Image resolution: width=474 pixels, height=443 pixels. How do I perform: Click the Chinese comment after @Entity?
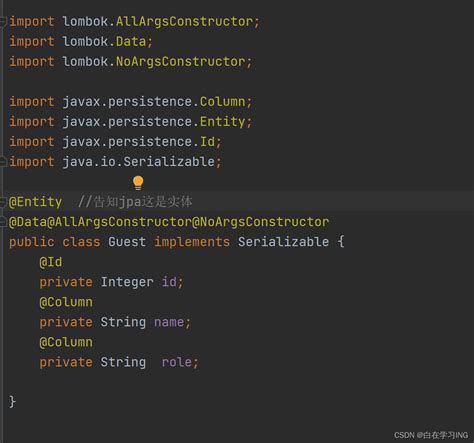pyautogui.click(x=135, y=202)
